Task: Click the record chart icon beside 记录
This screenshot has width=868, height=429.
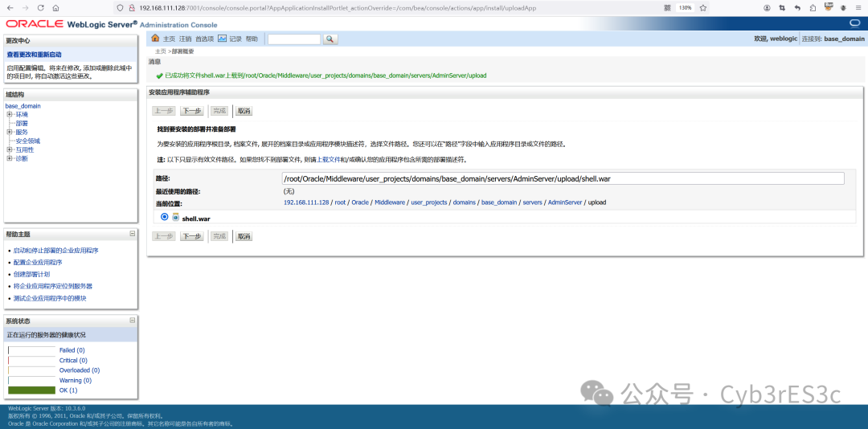Action: coord(222,39)
